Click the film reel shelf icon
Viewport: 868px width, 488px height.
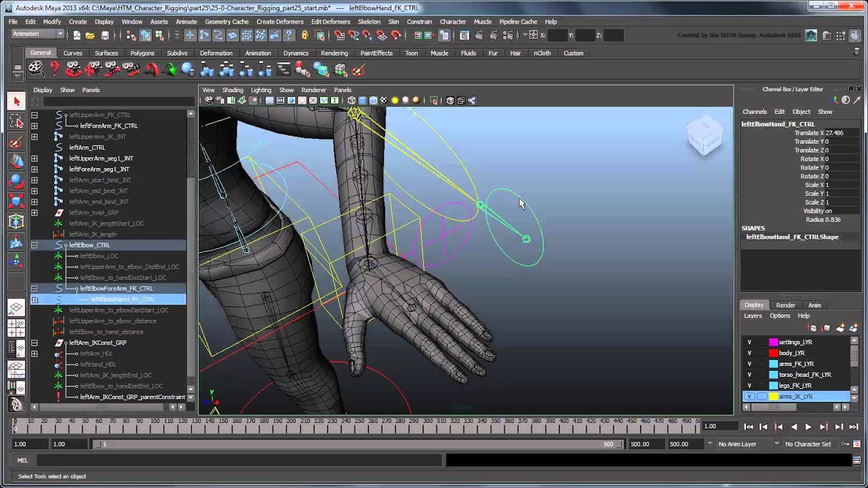point(35,68)
